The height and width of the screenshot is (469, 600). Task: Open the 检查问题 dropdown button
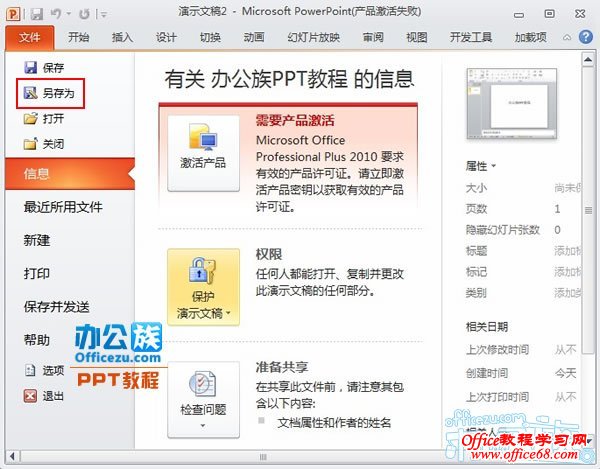pyautogui.click(x=204, y=400)
